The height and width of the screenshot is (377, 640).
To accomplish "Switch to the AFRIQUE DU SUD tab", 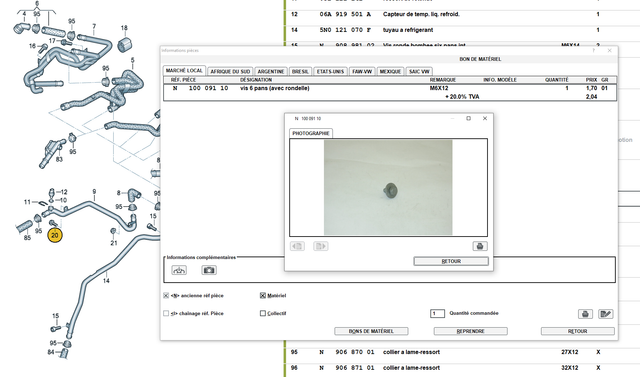I will point(230,71).
